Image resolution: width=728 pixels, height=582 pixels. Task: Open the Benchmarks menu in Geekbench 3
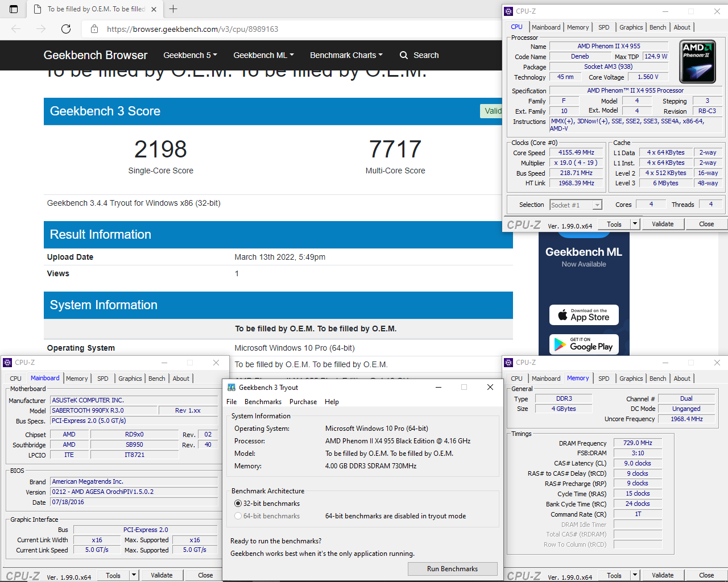point(263,402)
